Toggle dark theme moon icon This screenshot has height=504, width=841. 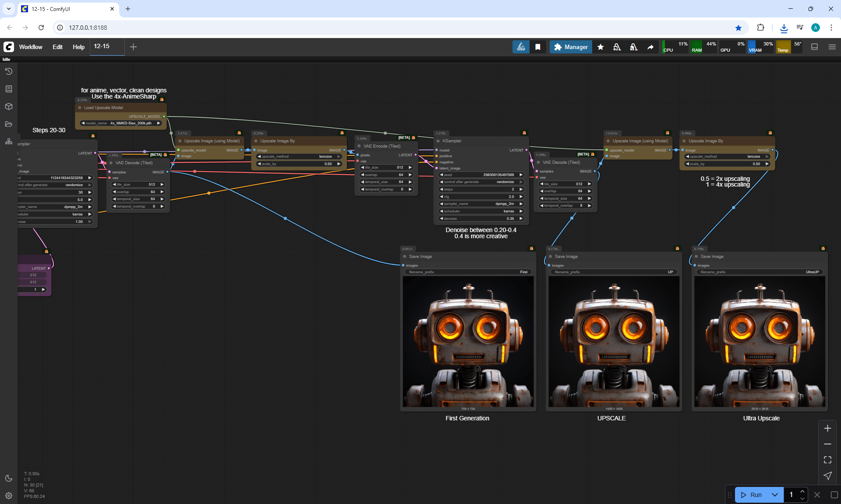(x=9, y=478)
